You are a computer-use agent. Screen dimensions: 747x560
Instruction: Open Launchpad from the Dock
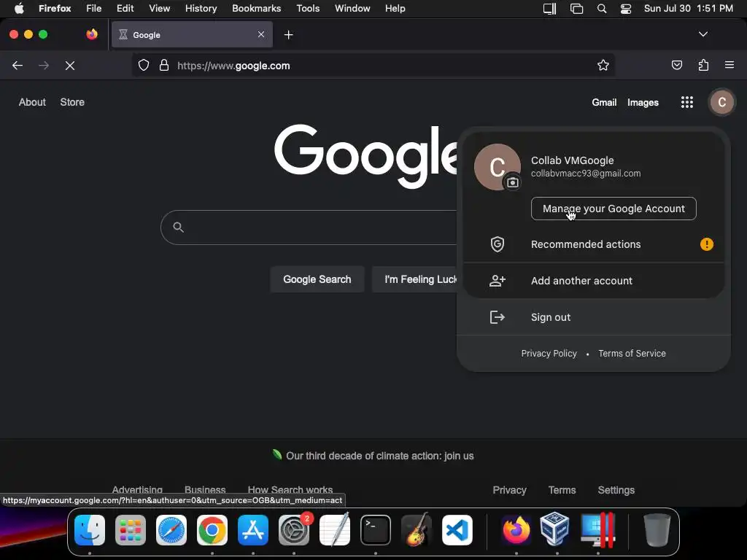point(131,530)
